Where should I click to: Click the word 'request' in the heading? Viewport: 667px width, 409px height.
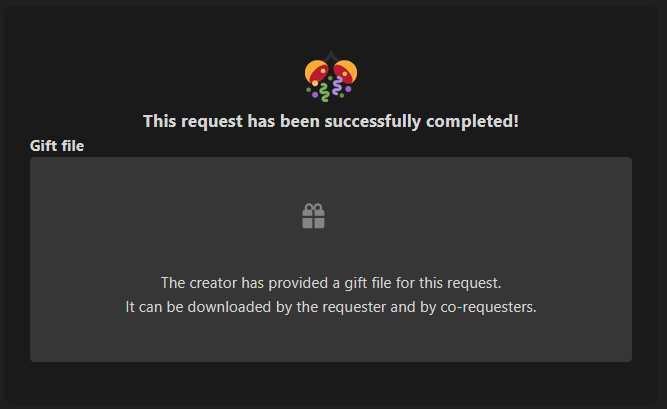point(212,122)
